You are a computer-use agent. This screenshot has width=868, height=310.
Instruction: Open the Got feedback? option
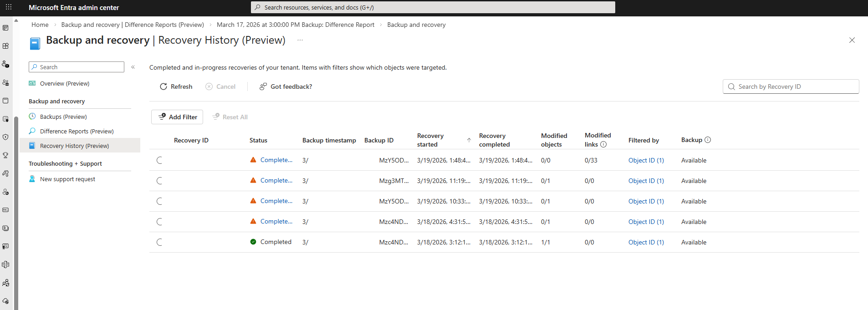(x=286, y=86)
